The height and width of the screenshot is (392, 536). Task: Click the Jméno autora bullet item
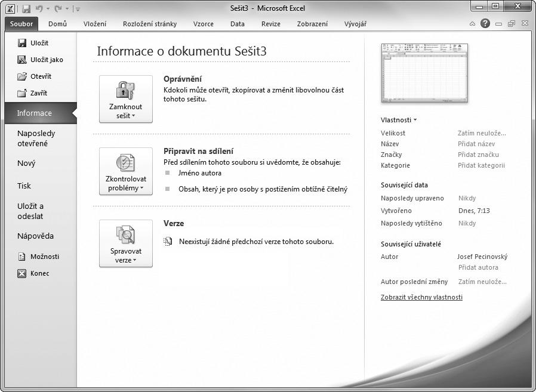click(199, 173)
